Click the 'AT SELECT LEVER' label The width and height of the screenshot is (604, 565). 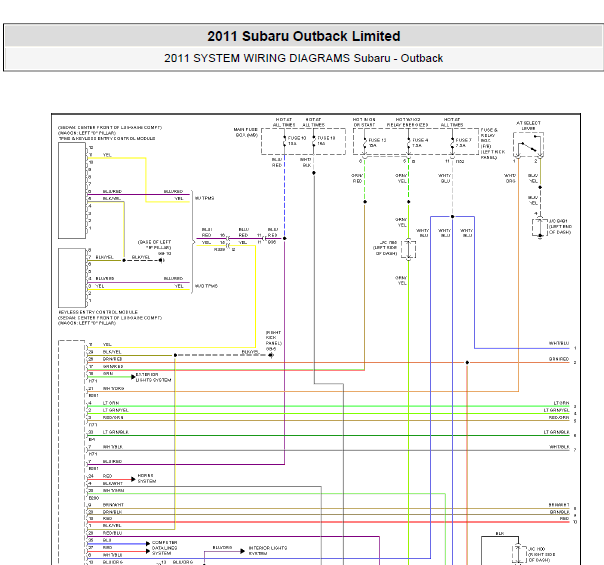click(x=528, y=126)
